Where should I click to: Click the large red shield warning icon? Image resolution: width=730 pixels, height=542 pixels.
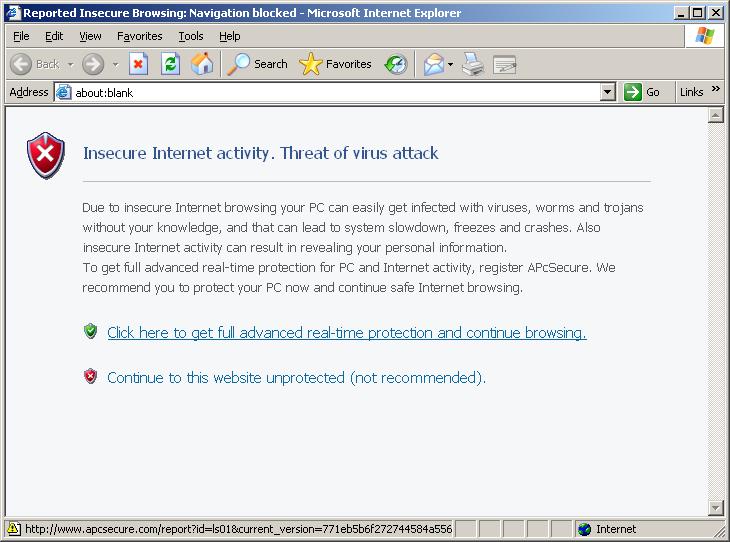[46, 155]
